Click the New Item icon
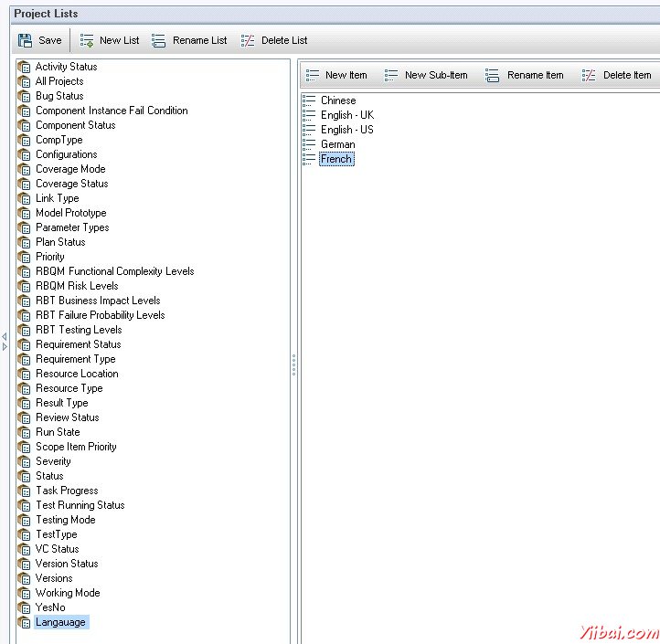 tap(312, 75)
